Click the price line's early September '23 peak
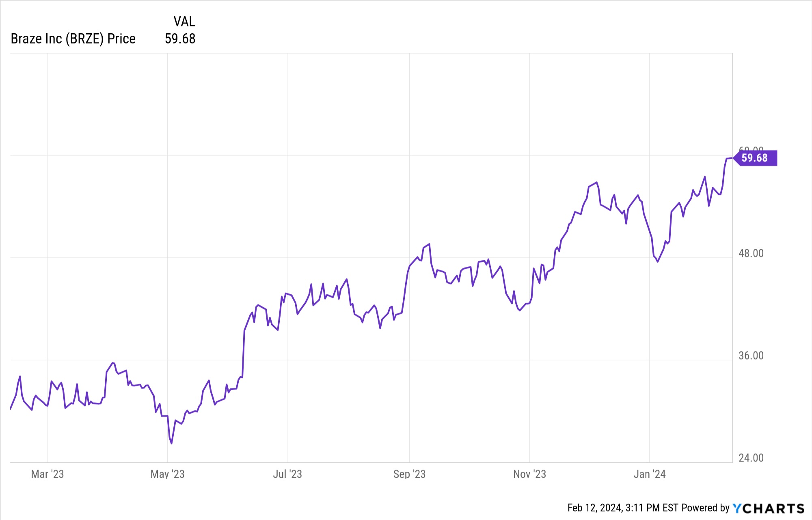Image resolution: width=812 pixels, height=520 pixels. point(429,244)
